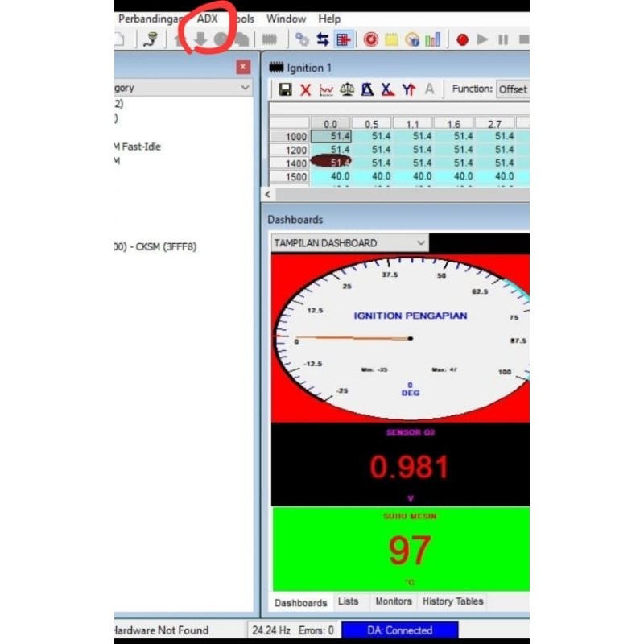Click the download to emulator arrow icon
644x644 pixels.
pyautogui.click(x=199, y=39)
